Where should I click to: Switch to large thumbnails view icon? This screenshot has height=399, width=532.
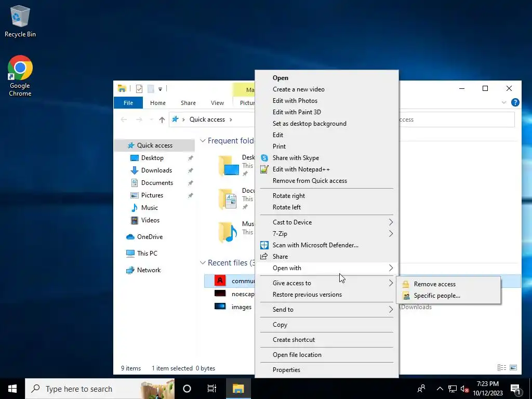tap(513, 368)
